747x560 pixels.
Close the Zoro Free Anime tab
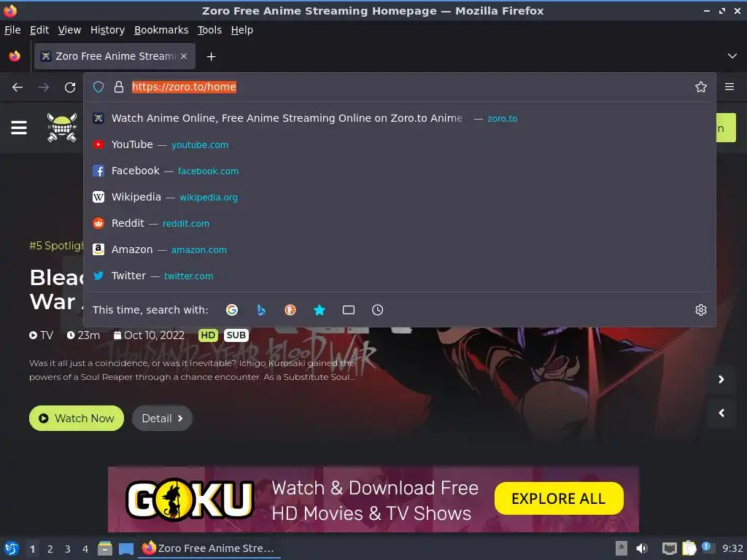point(184,56)
